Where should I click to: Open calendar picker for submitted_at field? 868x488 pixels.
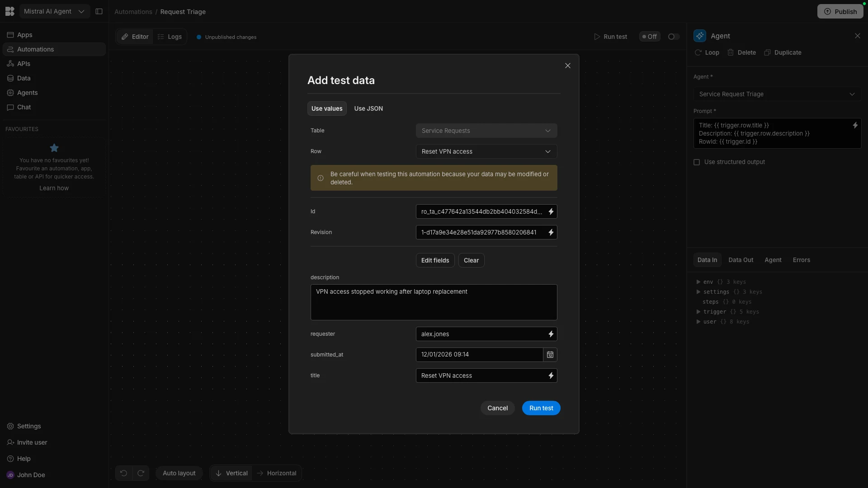click(550, 355)
